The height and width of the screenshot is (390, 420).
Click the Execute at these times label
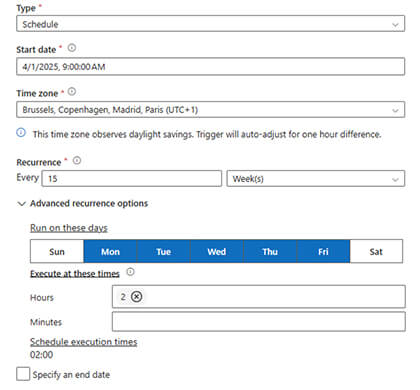[75, 274]
